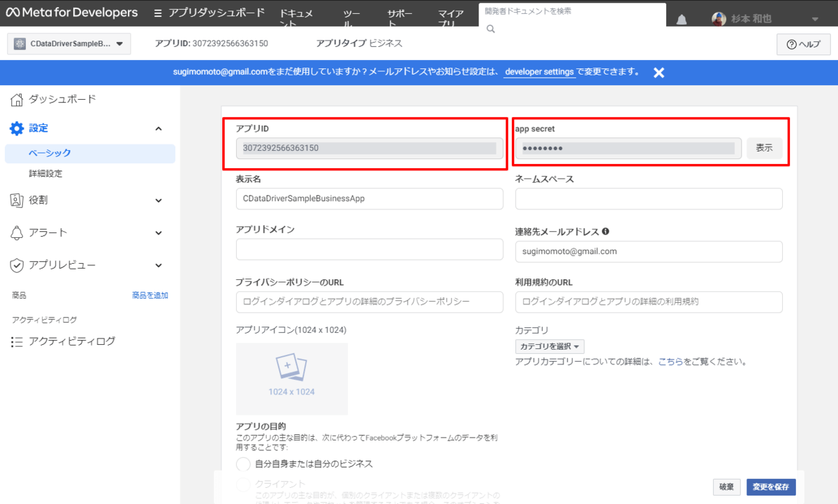Viewport: 838px width, 504px height.
Task: Click the プライバシーポリシーのURL field
Action: (369, 302)
